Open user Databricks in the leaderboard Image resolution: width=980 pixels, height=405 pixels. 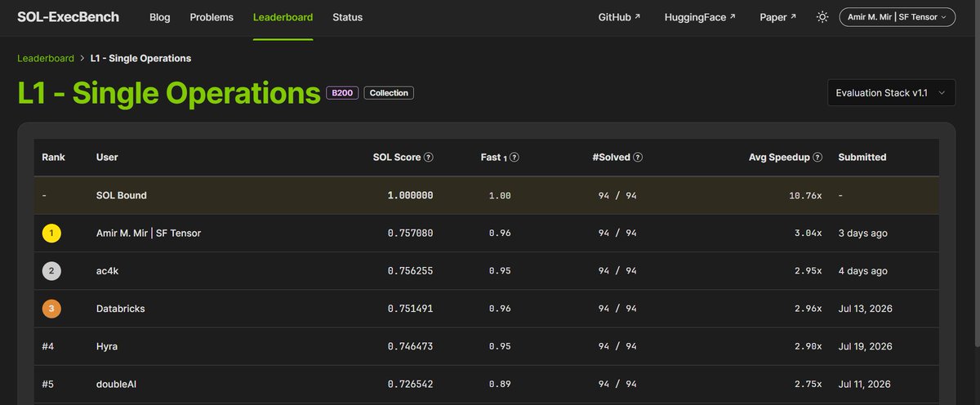(121, 309)
